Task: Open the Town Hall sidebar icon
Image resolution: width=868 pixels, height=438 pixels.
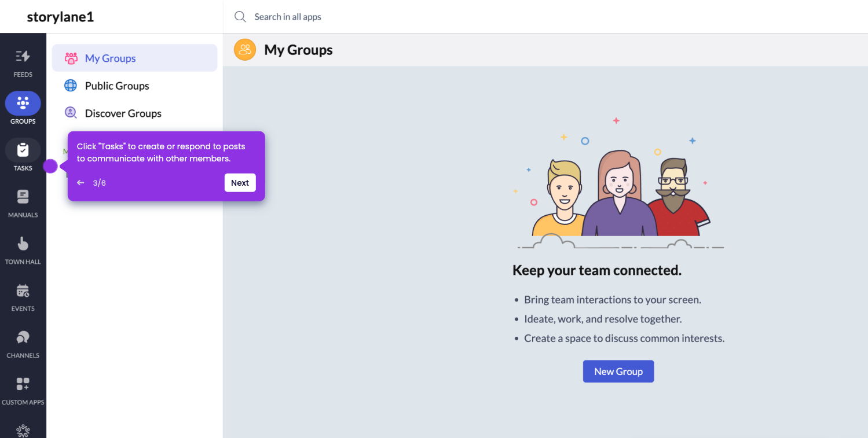Action: 23,244
